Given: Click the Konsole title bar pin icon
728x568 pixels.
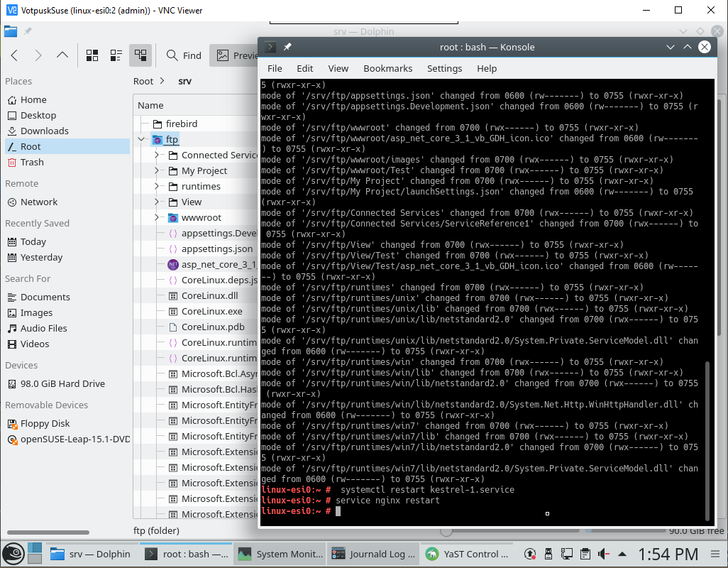Looking at the screenshot, I should 287,46.
